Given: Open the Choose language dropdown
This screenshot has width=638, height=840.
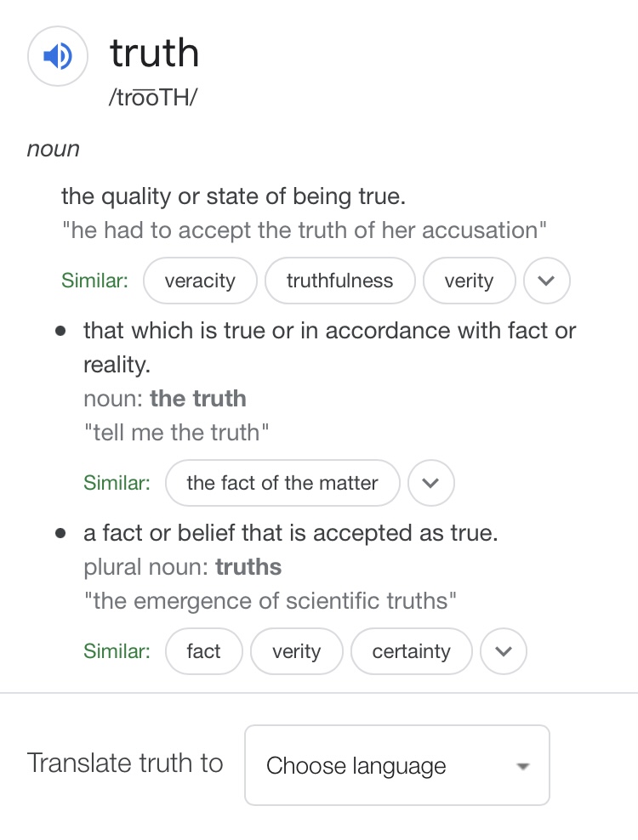Looking at the screenshot, I should (x=396, y=765).
